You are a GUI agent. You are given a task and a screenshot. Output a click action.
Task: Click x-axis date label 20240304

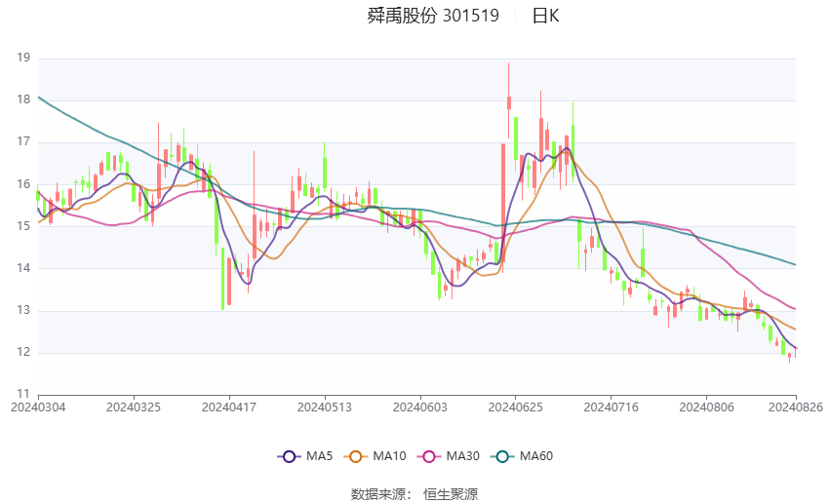[38, 407]
